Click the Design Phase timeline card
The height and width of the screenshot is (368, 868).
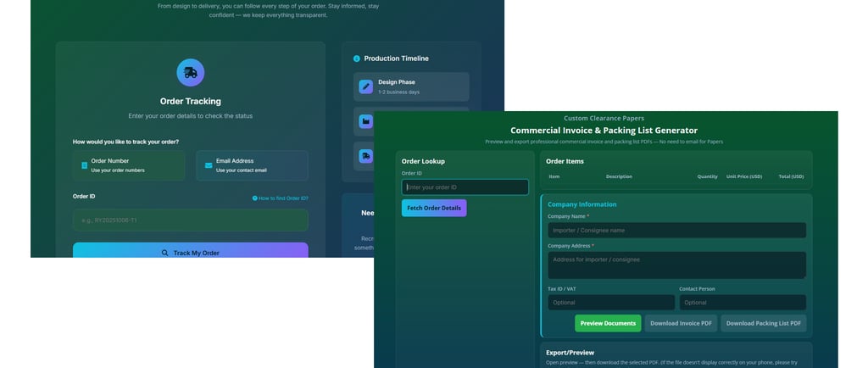coord(411,86)
